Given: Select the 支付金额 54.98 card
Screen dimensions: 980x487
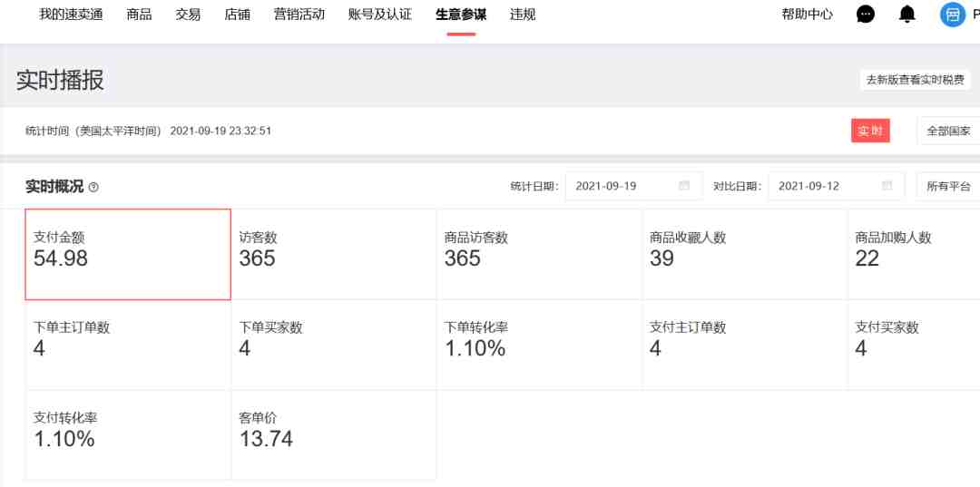Looking at the screenshot, I should (x=128, y=254).
